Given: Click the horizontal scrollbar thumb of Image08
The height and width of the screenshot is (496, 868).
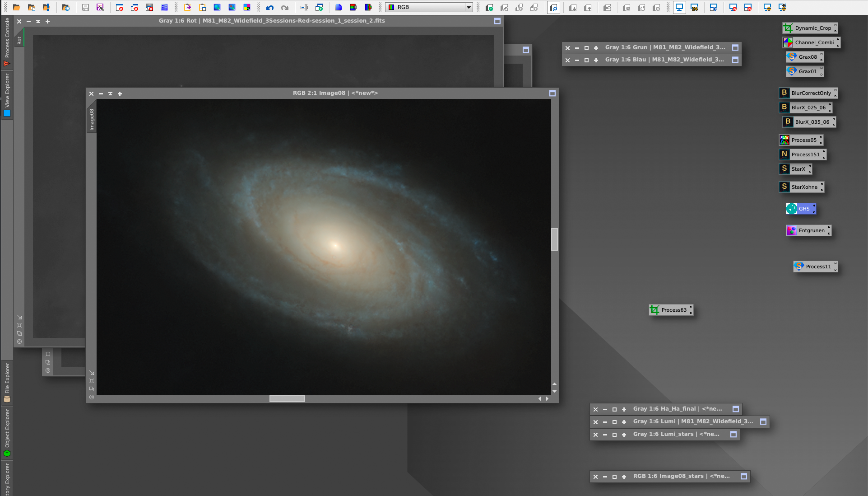Looking at the screenshot, I should click(x=287, y=398).
